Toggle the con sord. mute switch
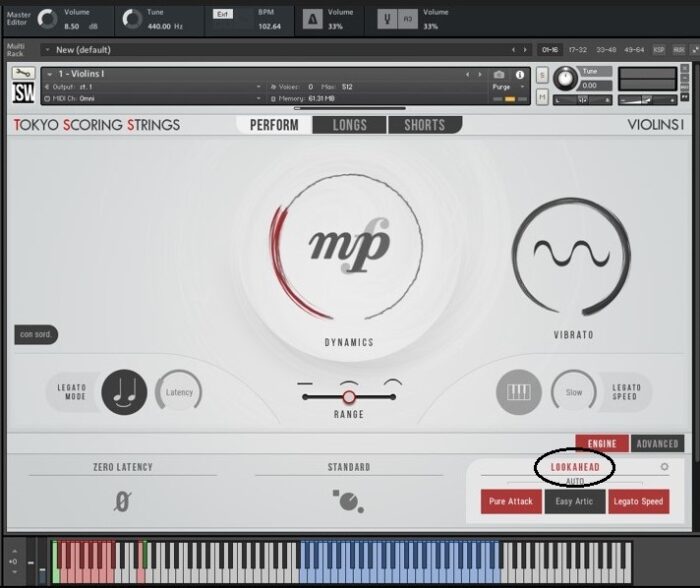 point(36,335)
